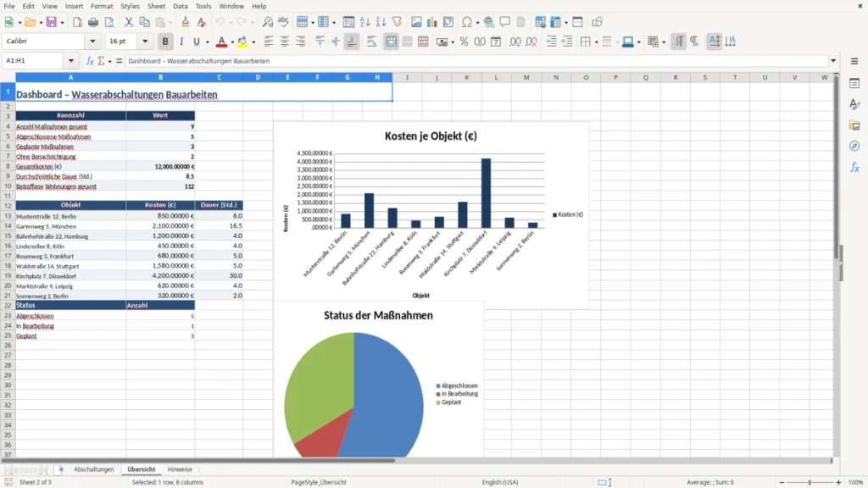Viewport: 868px width, 488px height.
Task: Save the document with the Save icon
Action: click(x=51, y=22)
